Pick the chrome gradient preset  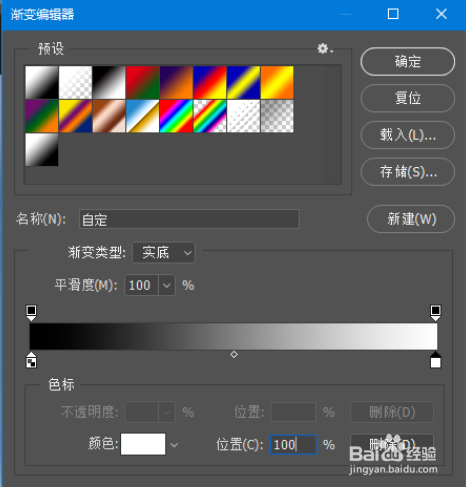[x=143, y=116]
